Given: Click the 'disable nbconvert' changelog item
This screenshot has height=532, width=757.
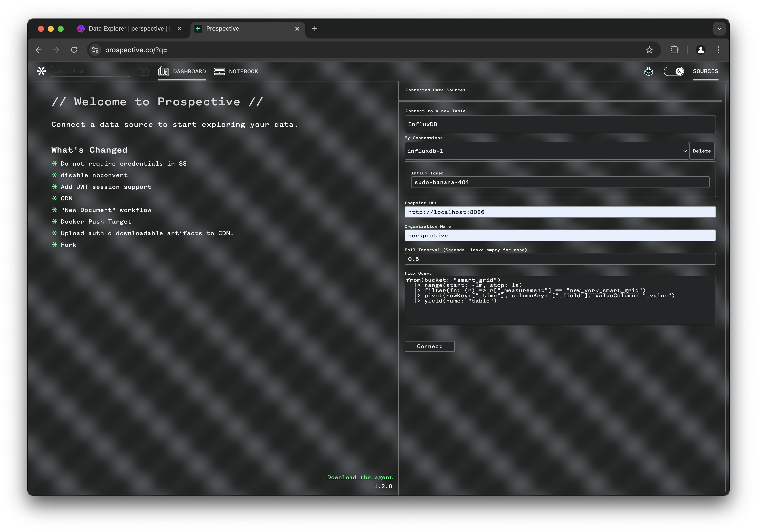Looking at the screenshot, I should click(x=94, y=175).
